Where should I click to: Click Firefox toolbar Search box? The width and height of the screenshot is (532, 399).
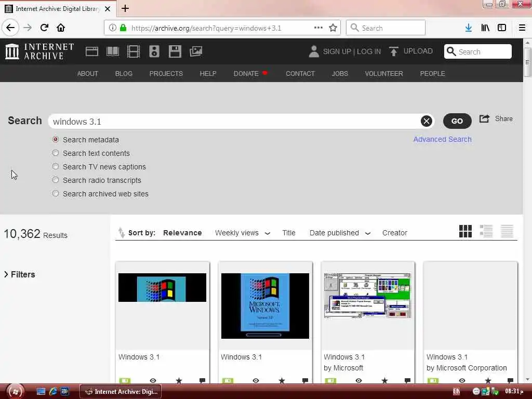point(385,28)
